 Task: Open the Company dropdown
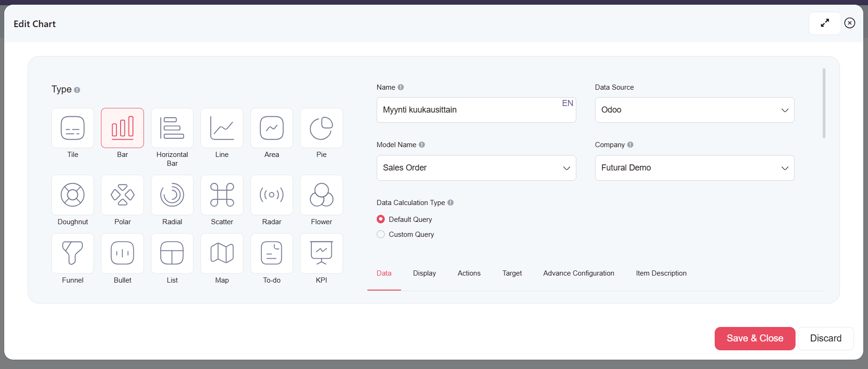694,168
